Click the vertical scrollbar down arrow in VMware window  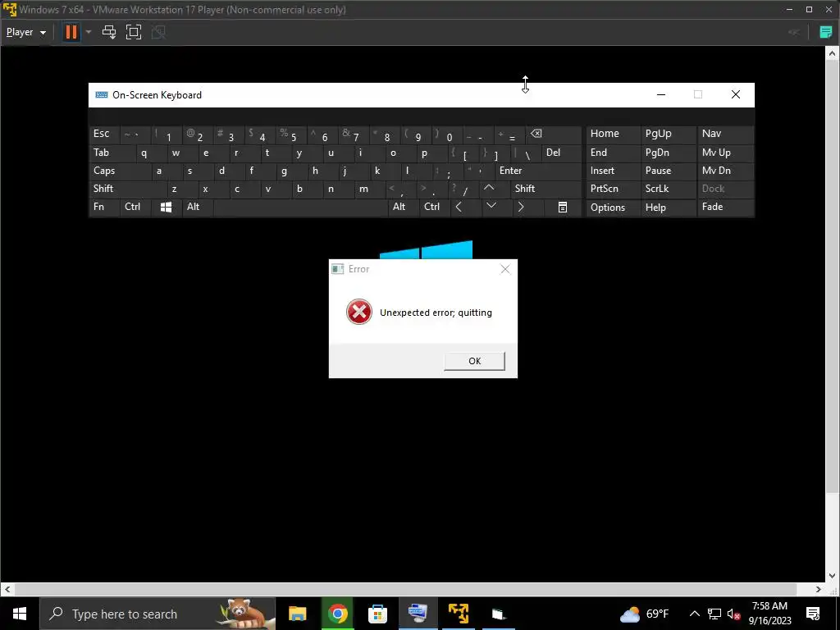tap(832, 576)
